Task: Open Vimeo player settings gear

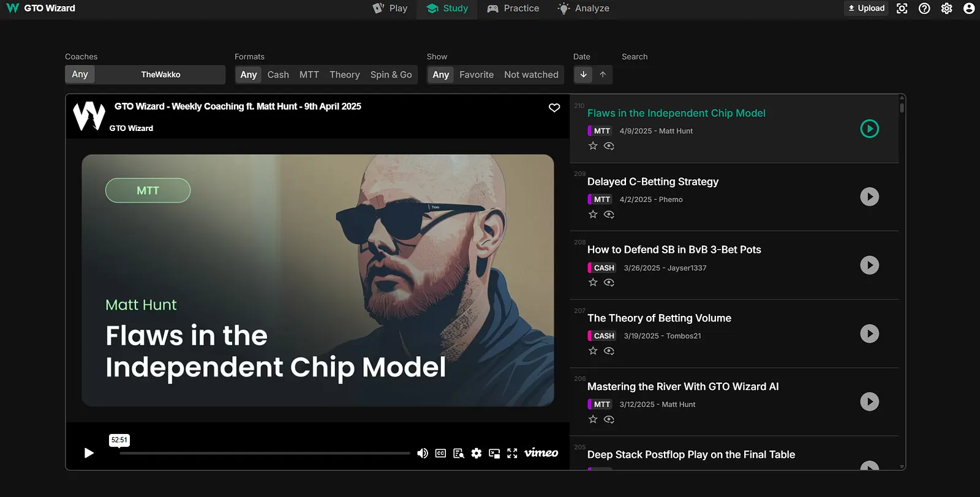Action: [x=477, y=453]
